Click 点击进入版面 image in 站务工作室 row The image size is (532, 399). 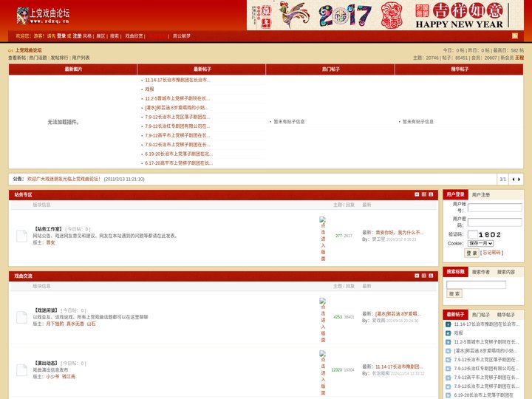323,239
